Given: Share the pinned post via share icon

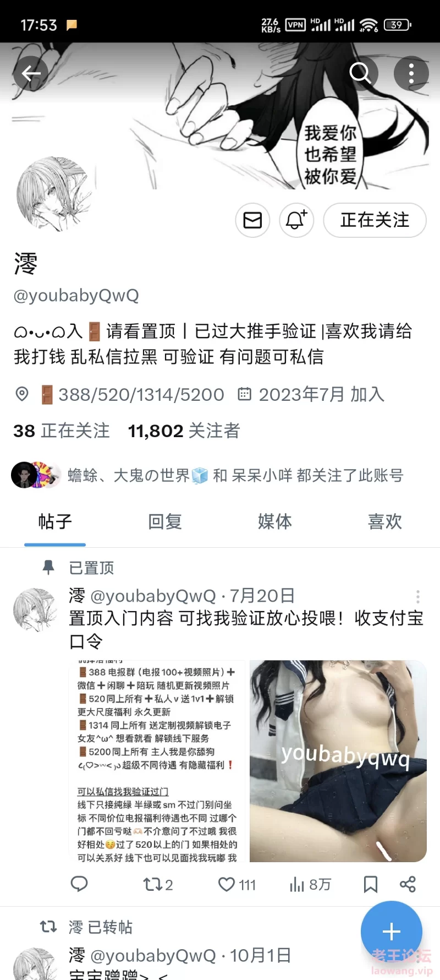Looking at the screenshot, I should (408, 885).
